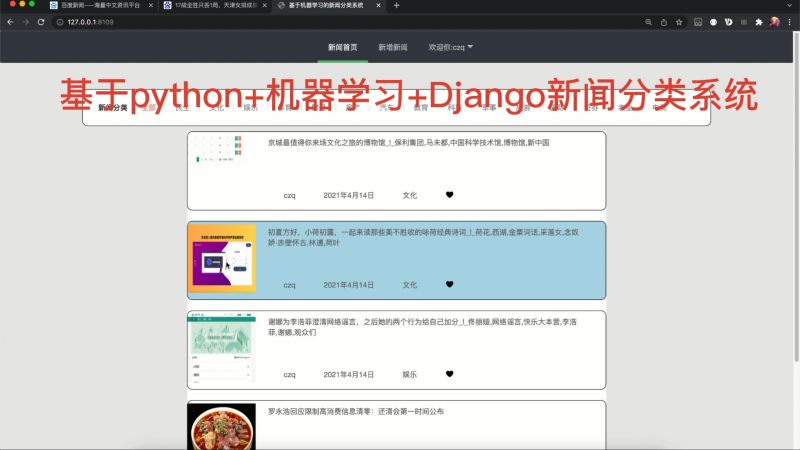Viewport: 800px width, 450px height.
Task: Click the dim gray extension icon
Action: coord(744,22)
